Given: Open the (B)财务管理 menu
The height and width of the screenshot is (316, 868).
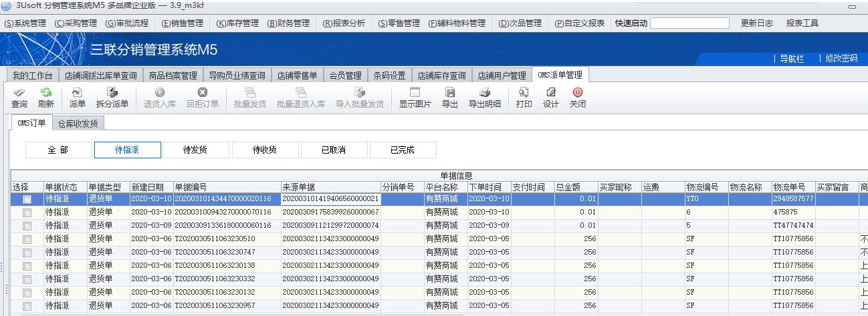Looking at the screenshot, I should 288,23.
